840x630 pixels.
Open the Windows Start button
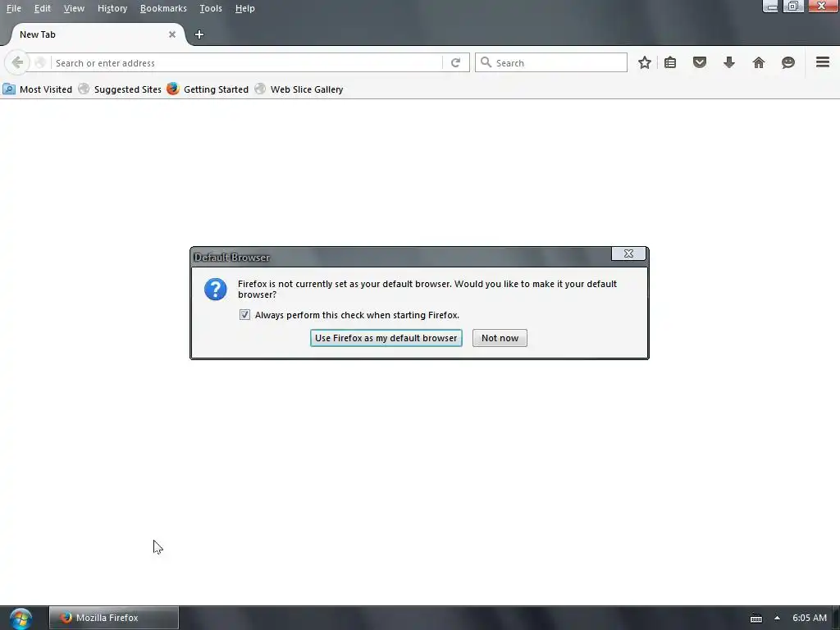(21, 619)
